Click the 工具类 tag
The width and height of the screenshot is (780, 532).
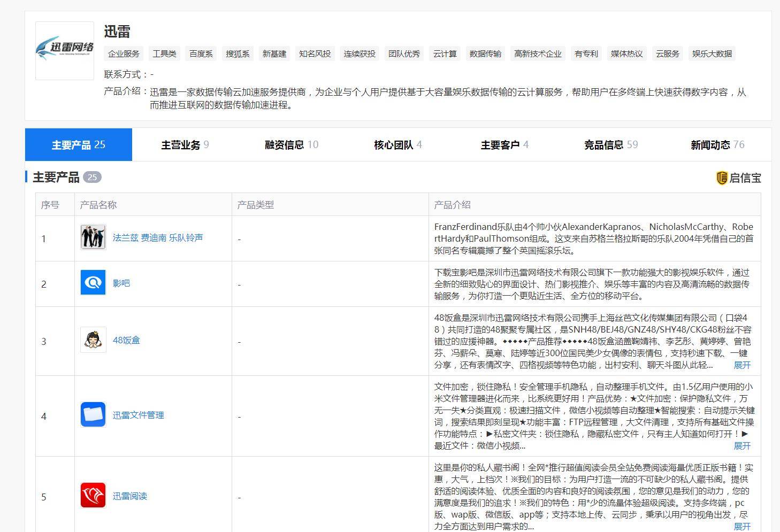click(x=164, y=53)
